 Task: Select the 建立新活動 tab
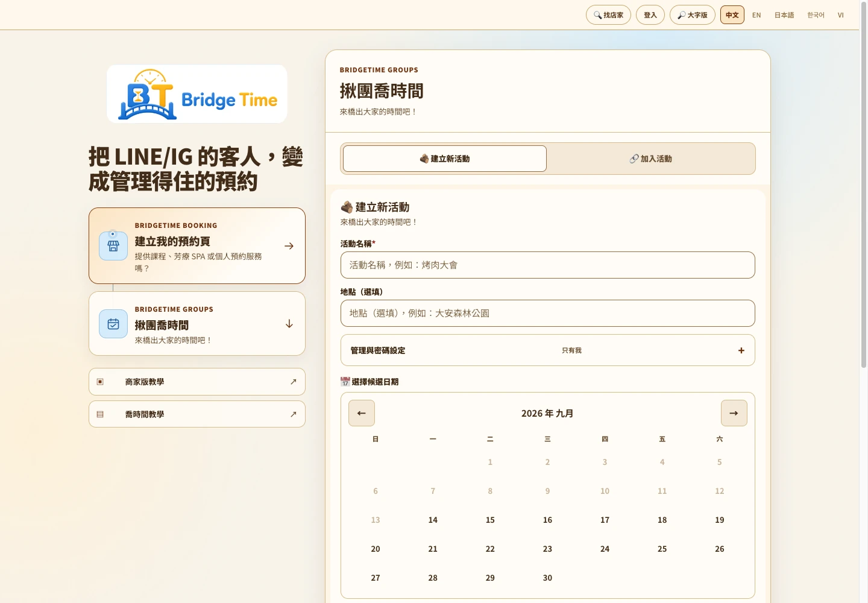pos(445,159)
